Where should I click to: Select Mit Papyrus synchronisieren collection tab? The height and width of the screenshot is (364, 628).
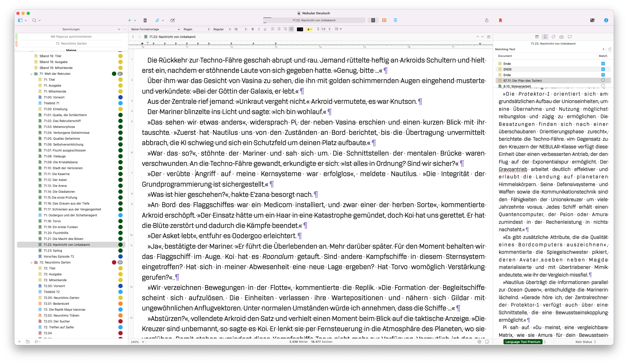[x=71, y=37]
